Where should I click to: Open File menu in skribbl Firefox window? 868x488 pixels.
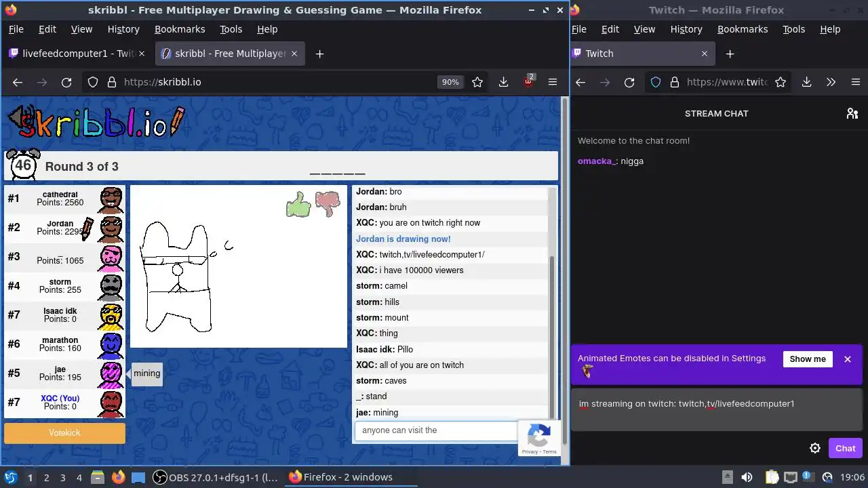click(16, 29)
